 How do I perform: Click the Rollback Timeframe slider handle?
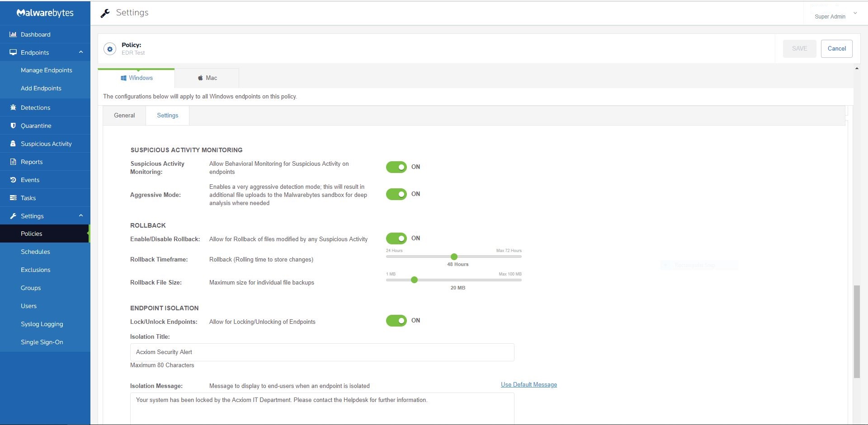click(x=454, y=257)
